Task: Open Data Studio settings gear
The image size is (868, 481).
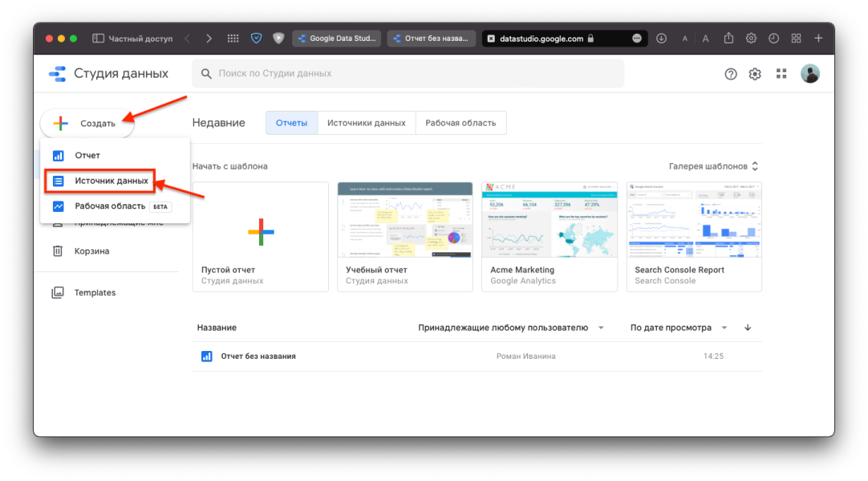Action: [x=755, y=74]
